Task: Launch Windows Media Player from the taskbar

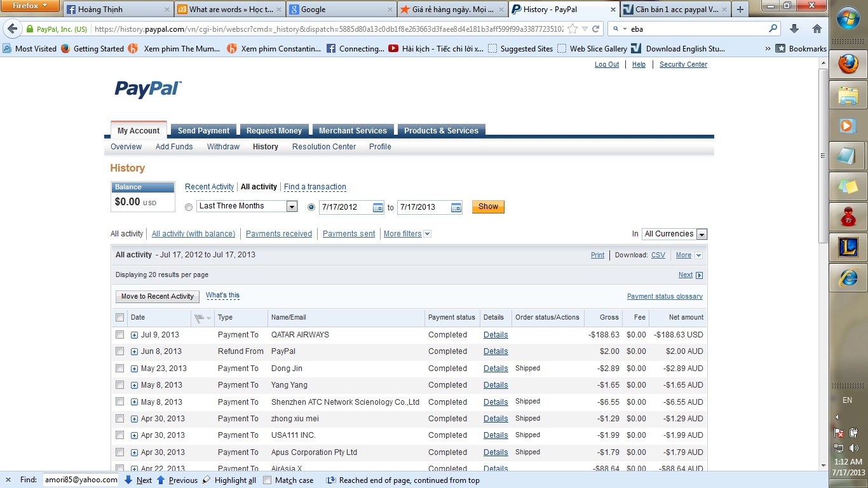Action: pyautogui.click(x=848, y=126)
